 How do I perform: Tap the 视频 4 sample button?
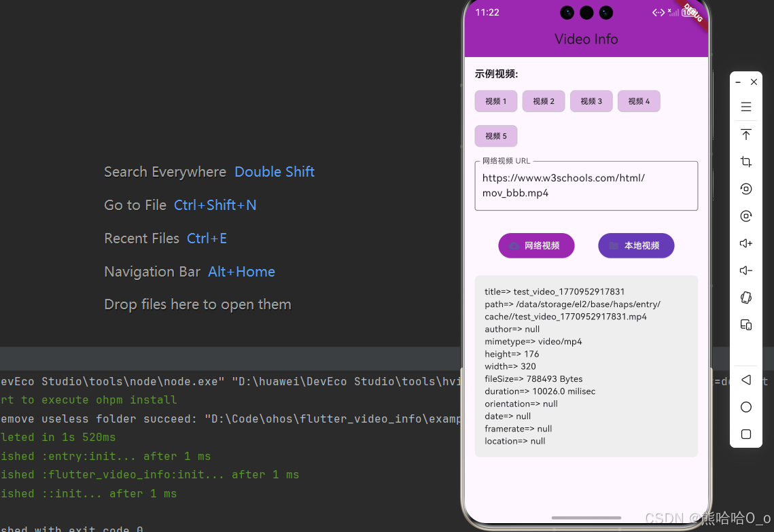coord(639,101)
